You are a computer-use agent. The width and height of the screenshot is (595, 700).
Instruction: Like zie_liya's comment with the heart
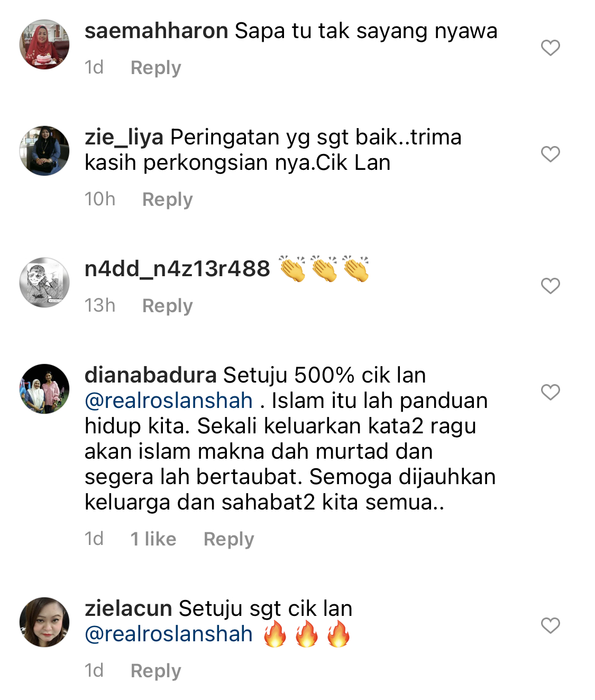pos(550,154)
